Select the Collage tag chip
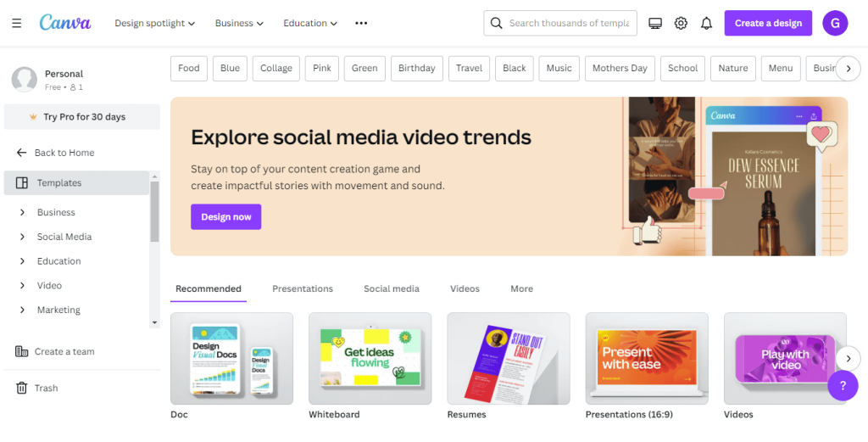Image resolution: width=868 pixels, height=442 pixels. click(276, 68)
